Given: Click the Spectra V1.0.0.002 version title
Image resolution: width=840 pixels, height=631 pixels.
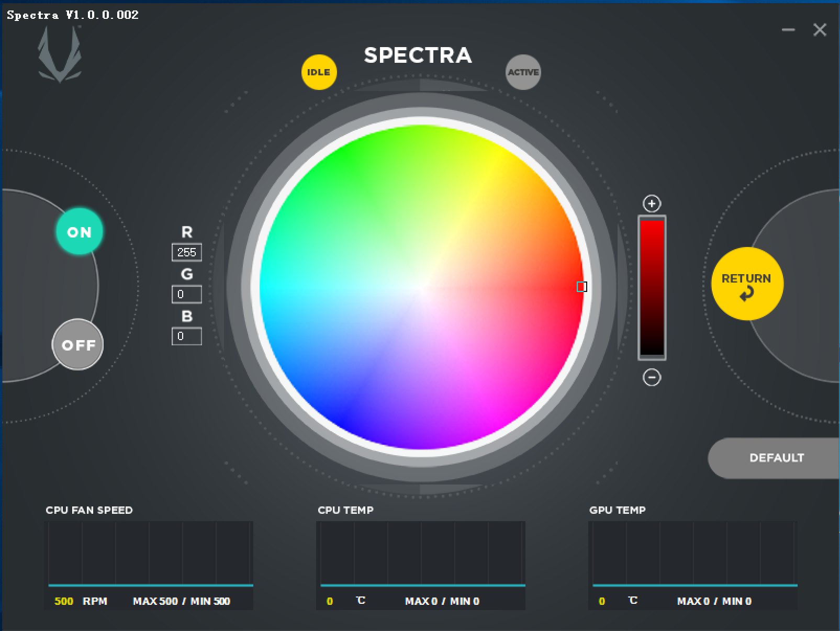Looking at the screenshot, I should (x=73, y=15).
